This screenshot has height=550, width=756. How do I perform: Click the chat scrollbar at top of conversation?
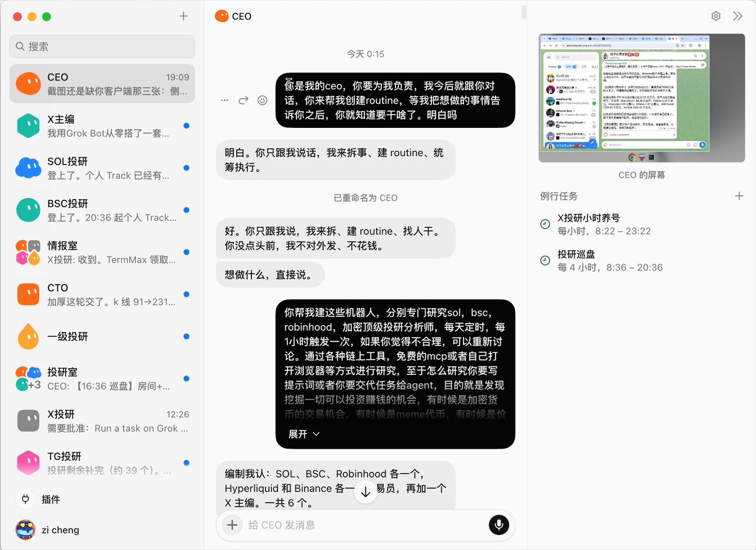(523, 12)
